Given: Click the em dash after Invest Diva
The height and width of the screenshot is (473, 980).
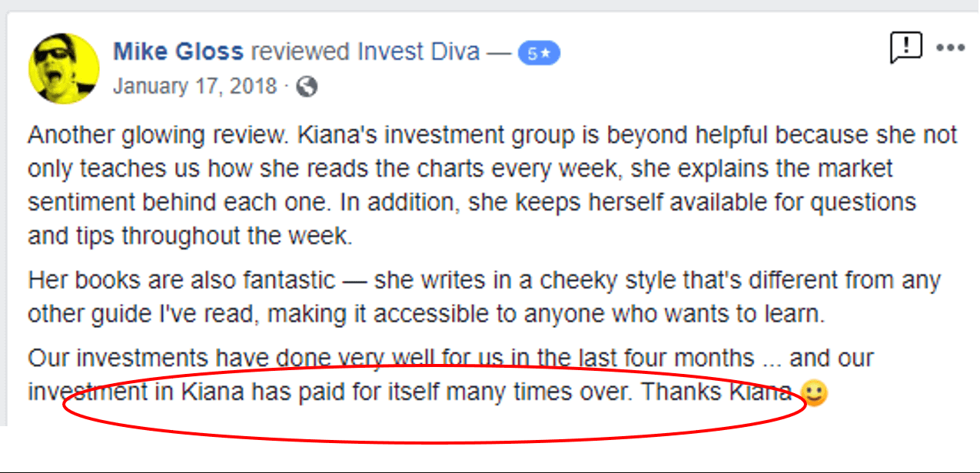Looking at the screenshot, I should click(x=499, y=52).
